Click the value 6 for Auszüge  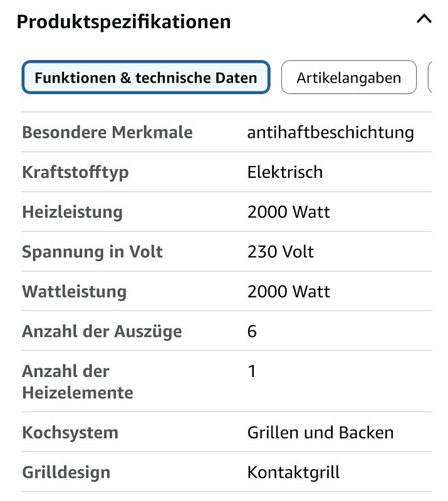(x=252, y=331)
